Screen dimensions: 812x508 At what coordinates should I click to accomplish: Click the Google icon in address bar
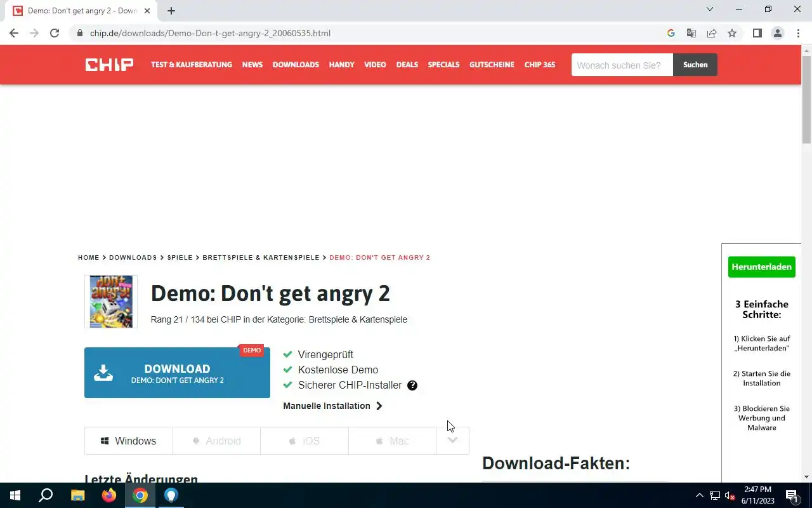[671, 33]
